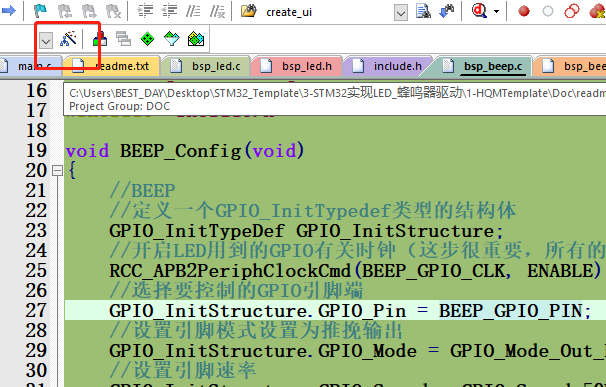Click GPIO_Pin on line 27
The image size is (606, 387).
(x=362, y=311)
